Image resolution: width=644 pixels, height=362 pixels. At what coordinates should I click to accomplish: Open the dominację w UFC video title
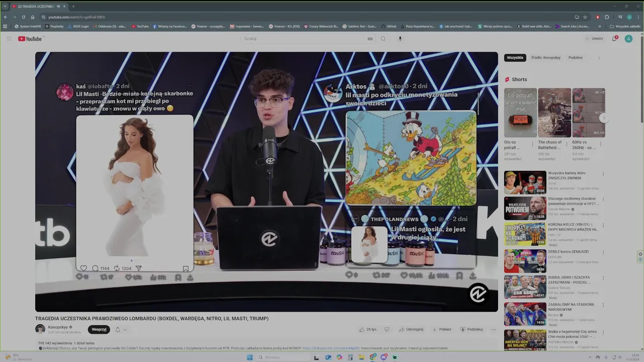[573, 201]
